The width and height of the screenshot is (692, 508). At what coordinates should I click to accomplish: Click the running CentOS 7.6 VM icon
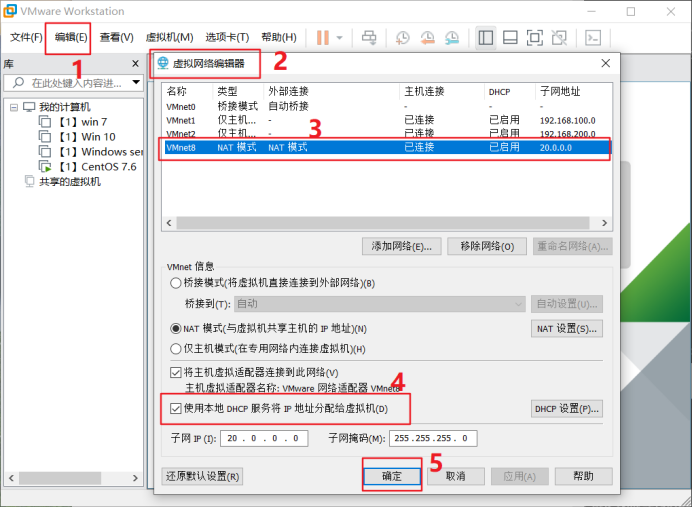45,166
